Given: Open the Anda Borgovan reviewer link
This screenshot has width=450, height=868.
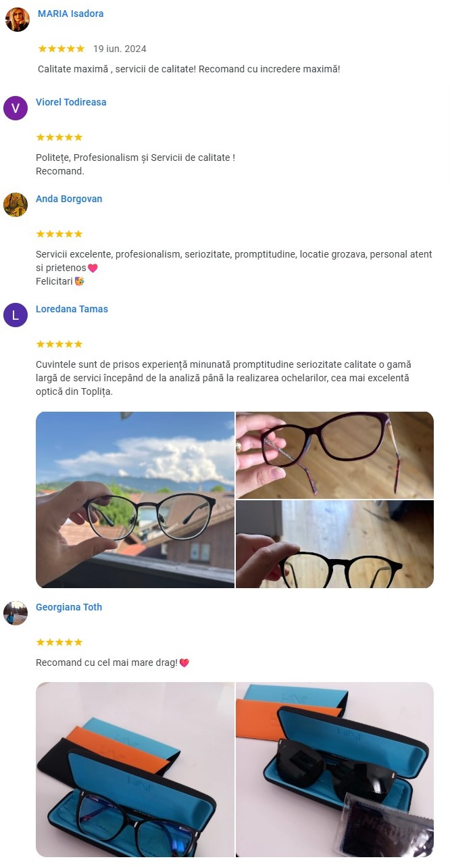Looking at the screenshot, I should coord(69,199).
